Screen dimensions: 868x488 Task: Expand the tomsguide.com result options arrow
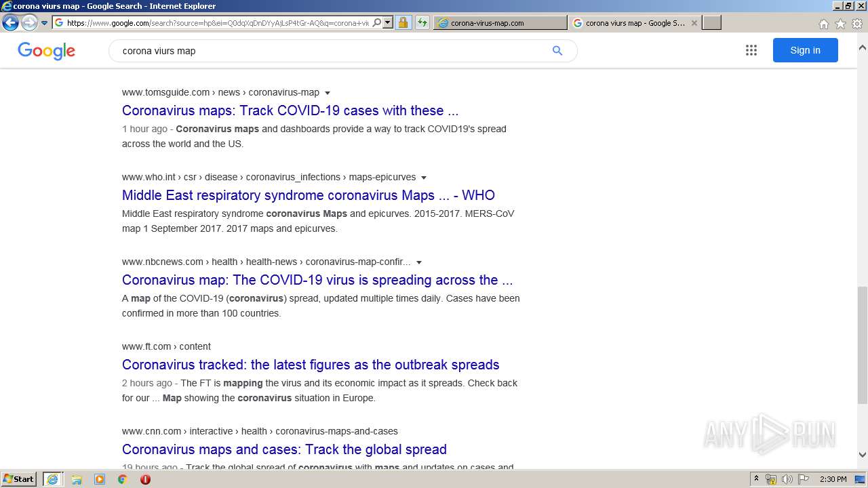click(x=328, y=93)
